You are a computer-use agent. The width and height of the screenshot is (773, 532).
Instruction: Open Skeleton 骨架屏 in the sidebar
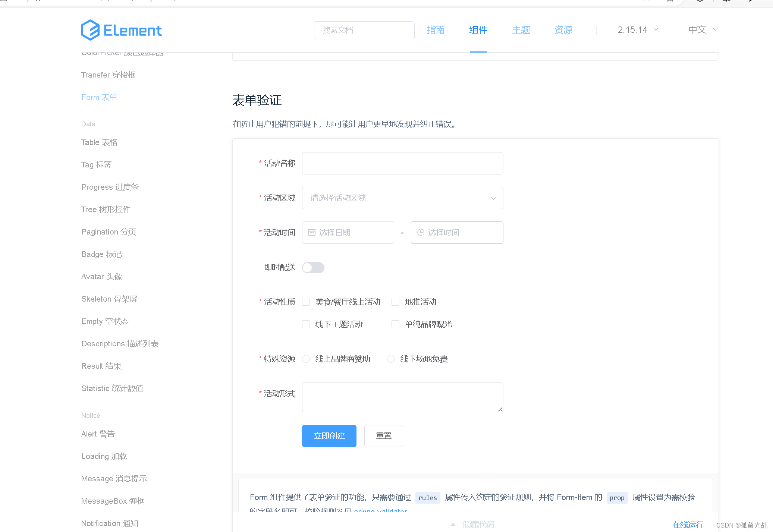(109, 299)
